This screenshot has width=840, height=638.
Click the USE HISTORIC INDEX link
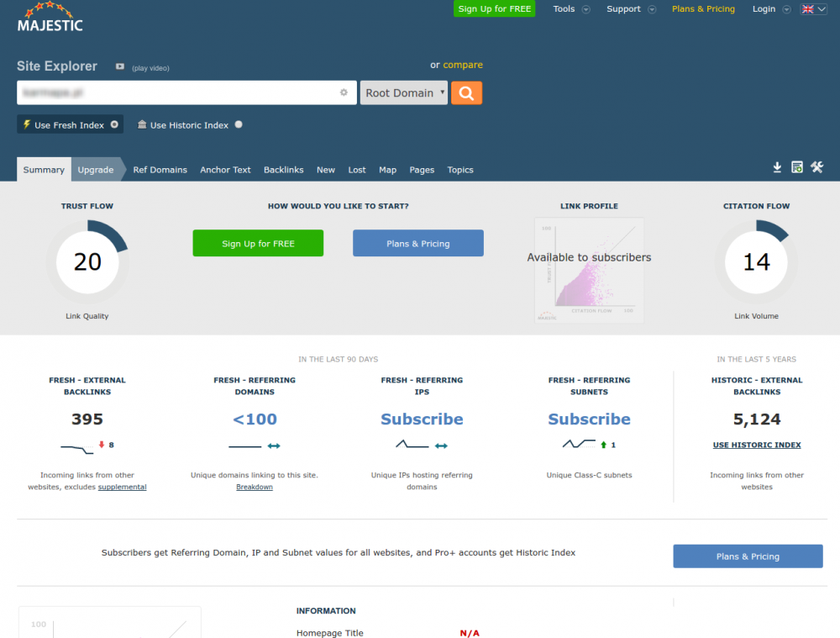[756, 445]
